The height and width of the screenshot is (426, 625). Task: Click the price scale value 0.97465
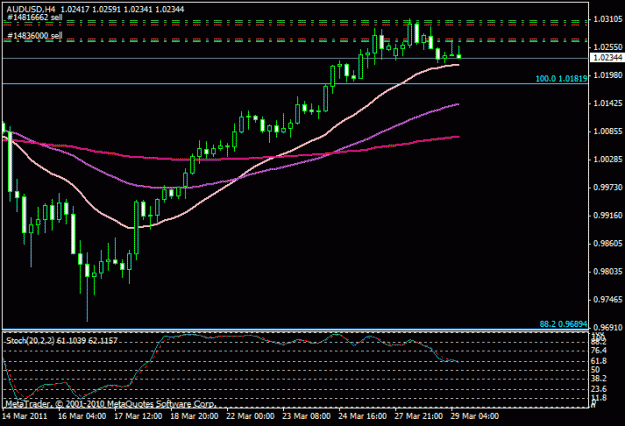point(608,300)
